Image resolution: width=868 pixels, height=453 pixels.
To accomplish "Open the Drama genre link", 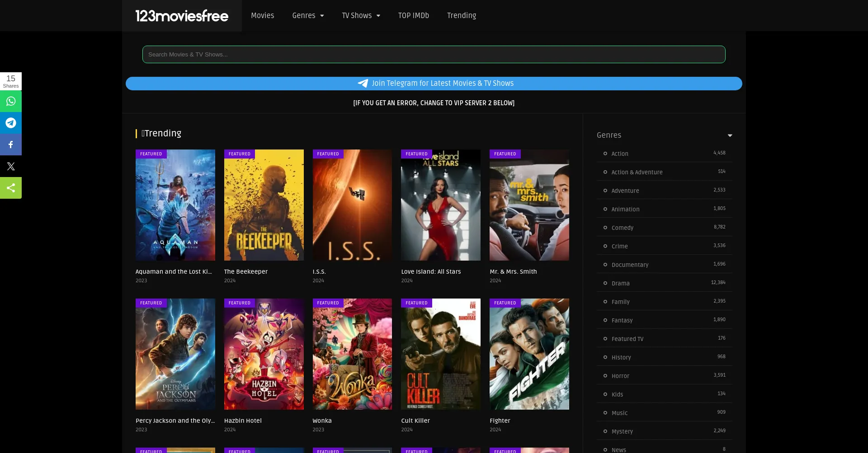I will (620, 284).
